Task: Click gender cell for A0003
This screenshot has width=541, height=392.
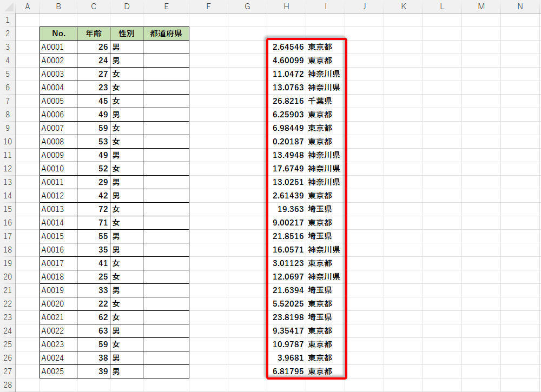Action: [126, 74]
